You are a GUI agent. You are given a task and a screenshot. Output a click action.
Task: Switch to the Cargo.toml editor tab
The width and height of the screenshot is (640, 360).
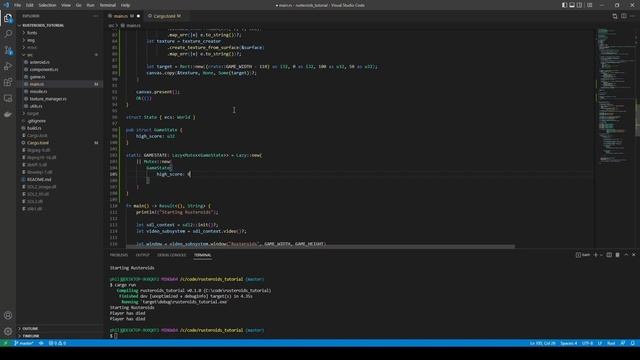point(165,16)
